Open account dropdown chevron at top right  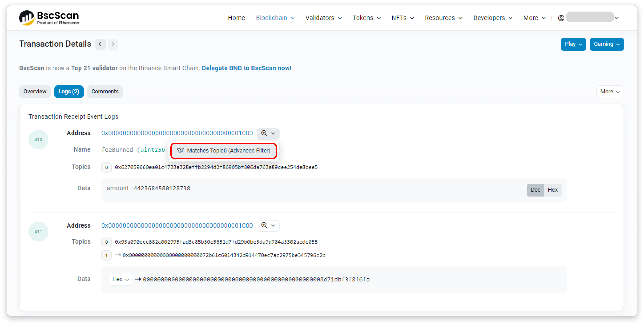tap(616, 18)
